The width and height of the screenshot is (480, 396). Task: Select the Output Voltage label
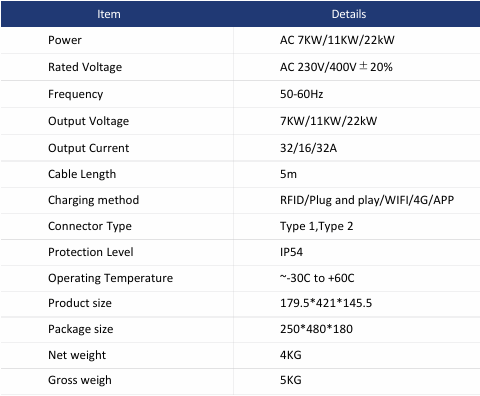tap(88, 121)
